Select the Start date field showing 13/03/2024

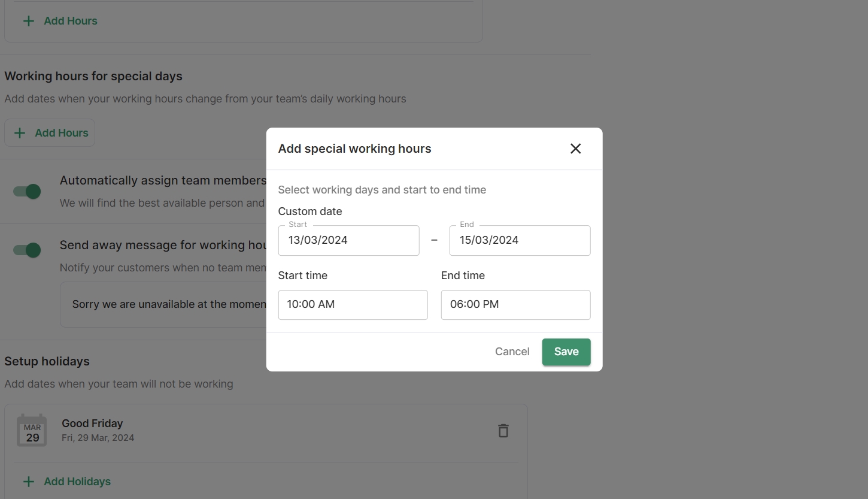348,241
